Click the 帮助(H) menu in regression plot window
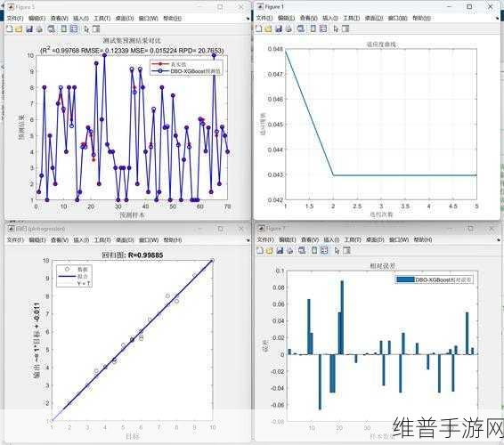The width and height of the screenshot is (504, 445). click(x=173, y=240)
